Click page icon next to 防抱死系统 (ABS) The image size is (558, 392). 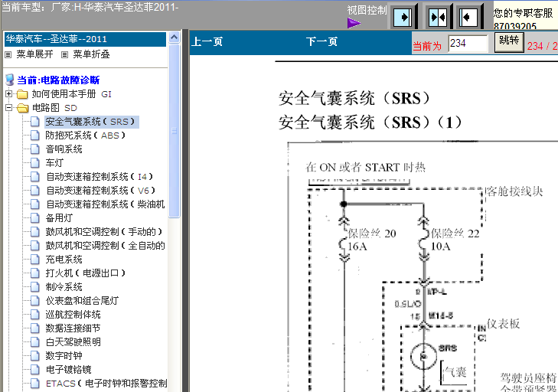pos(35,136)
